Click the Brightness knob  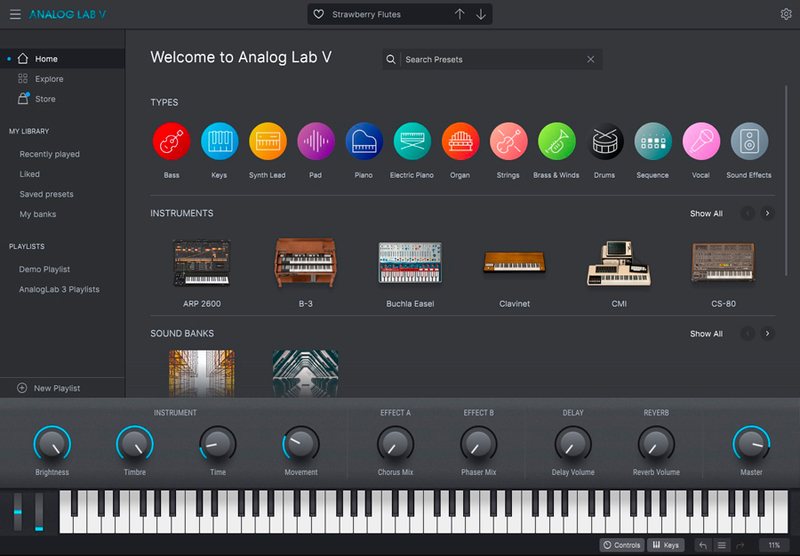52,444
